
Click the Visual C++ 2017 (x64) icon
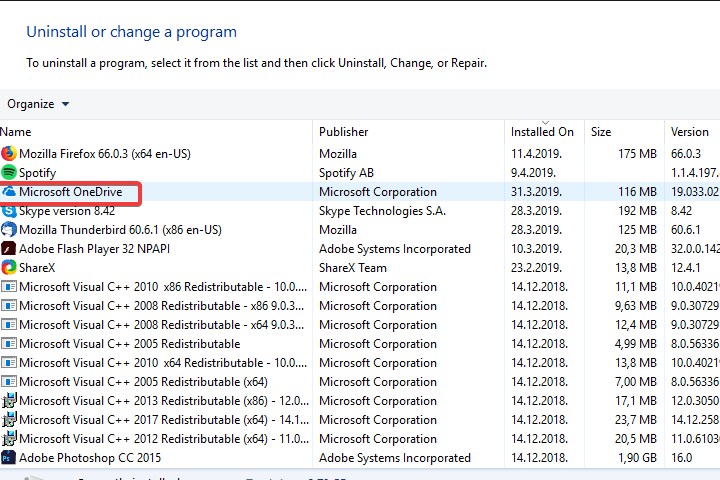point(9,419)
